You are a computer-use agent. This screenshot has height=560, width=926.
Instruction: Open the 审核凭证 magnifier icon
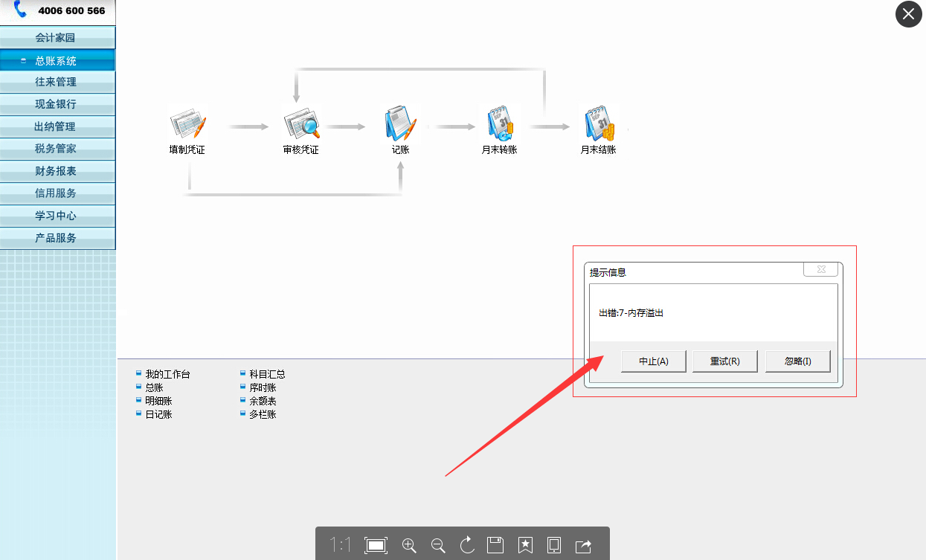[300, 125]
